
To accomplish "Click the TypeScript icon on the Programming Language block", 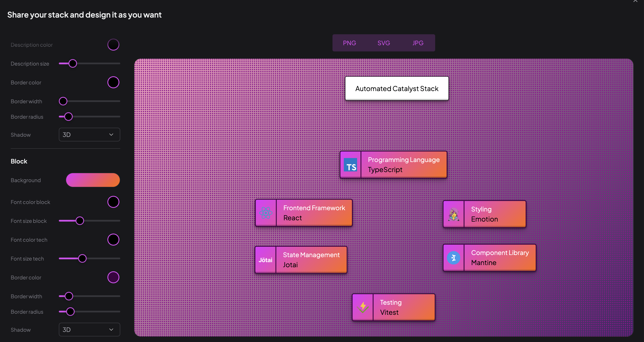I will (351, 165).
